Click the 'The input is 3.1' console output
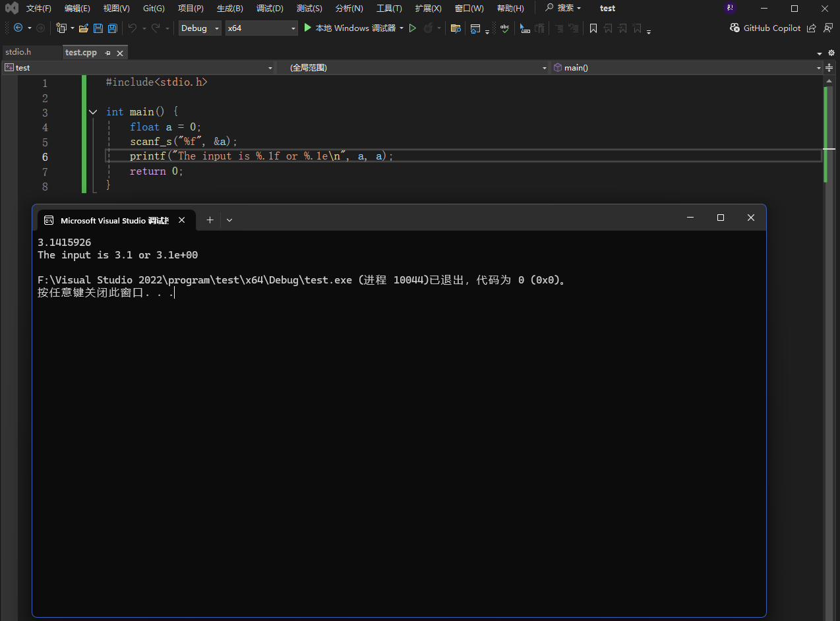Viewport: 840px width, 621px height. 85,255
